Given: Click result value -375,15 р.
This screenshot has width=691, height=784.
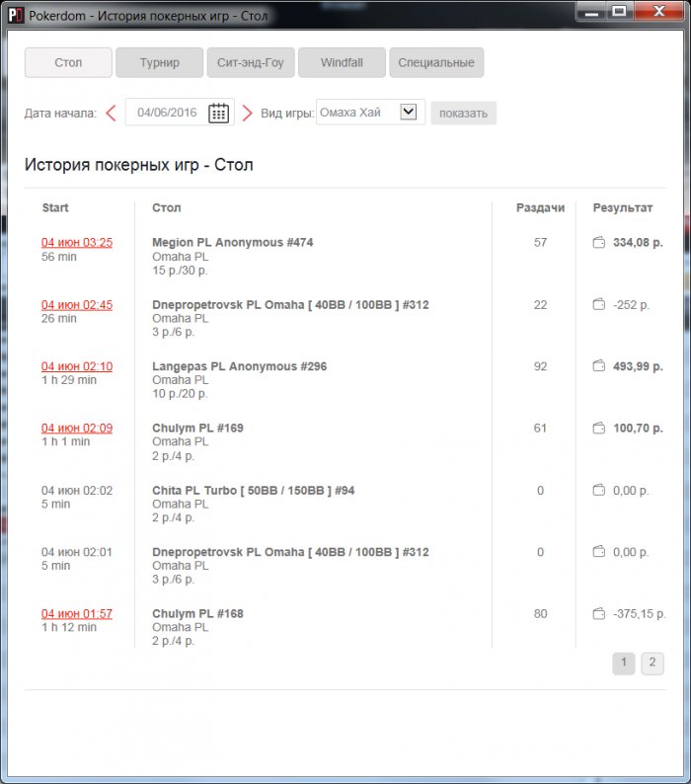Looking at the screenshot, I should pos(640,613).
